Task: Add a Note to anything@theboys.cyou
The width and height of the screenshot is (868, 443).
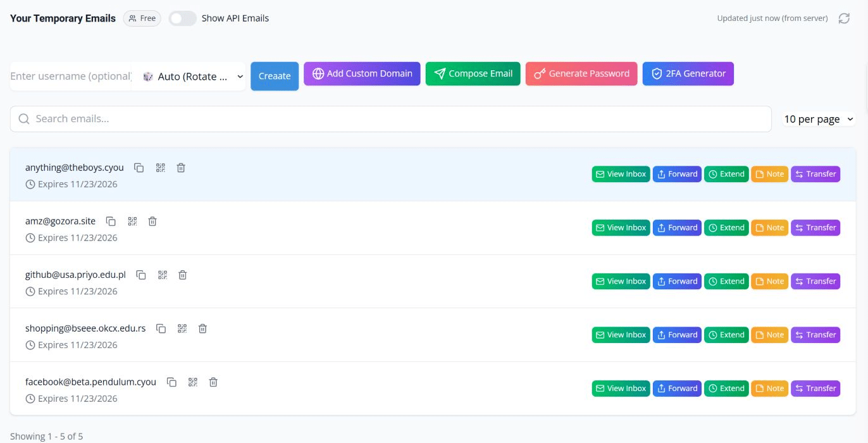Action: click(x=769, y=174)
